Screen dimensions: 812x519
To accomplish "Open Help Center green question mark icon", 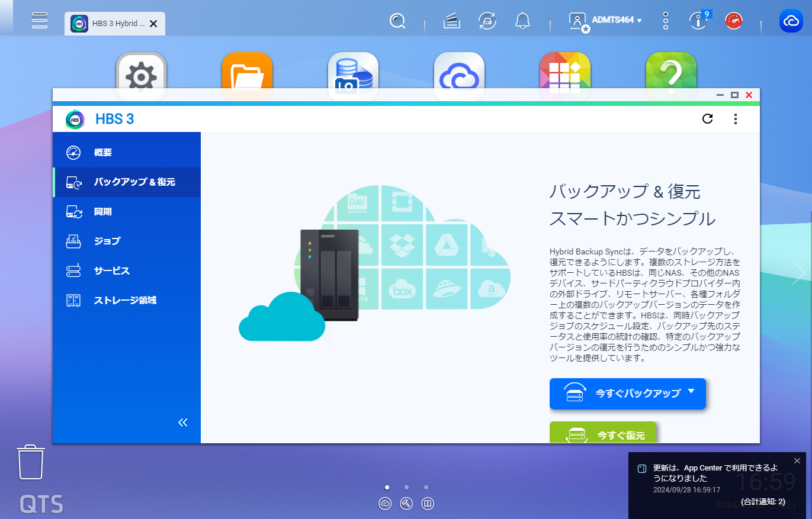I will coord(671,71).
